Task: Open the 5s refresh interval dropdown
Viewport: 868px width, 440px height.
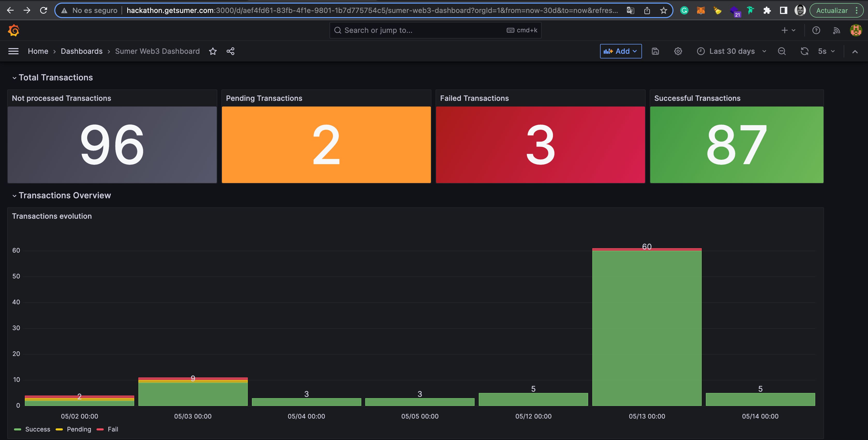Action: click(826, 51)
